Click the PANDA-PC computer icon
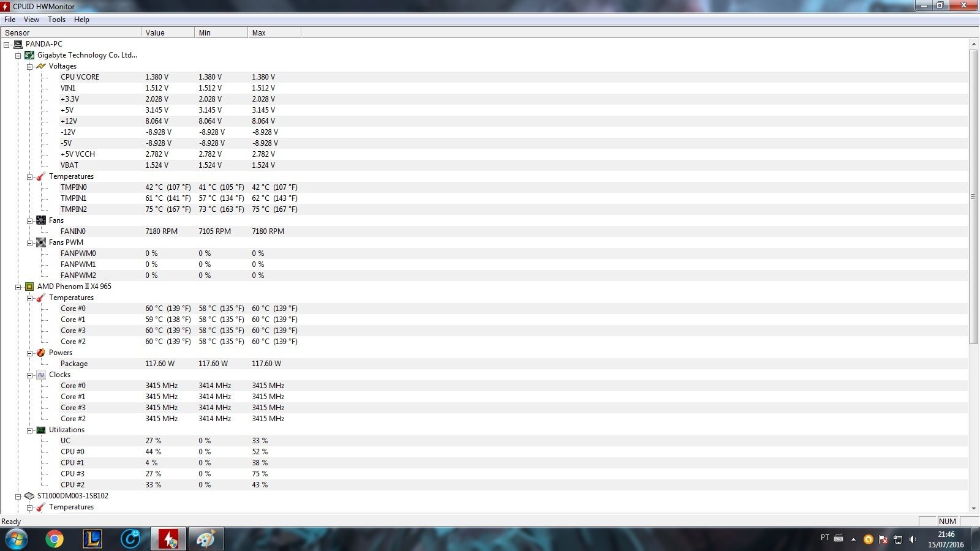Image resolution: width=980 pixels, height=551 pixels. (x=18, y=44)
